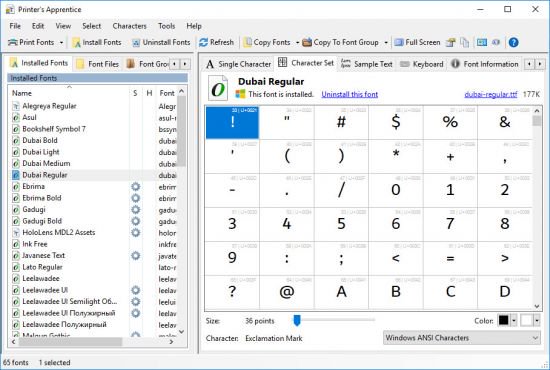This screenshot has height=370, width=550.
Task: Open the Windows ANSI Characters combo box
Action: click(x=462, y=338)
